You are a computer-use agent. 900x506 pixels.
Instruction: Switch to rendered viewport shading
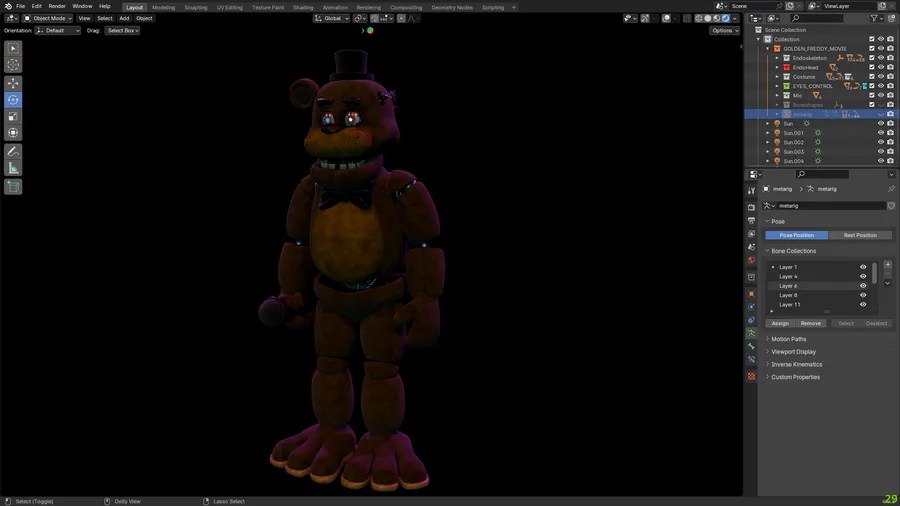[726, 18]
